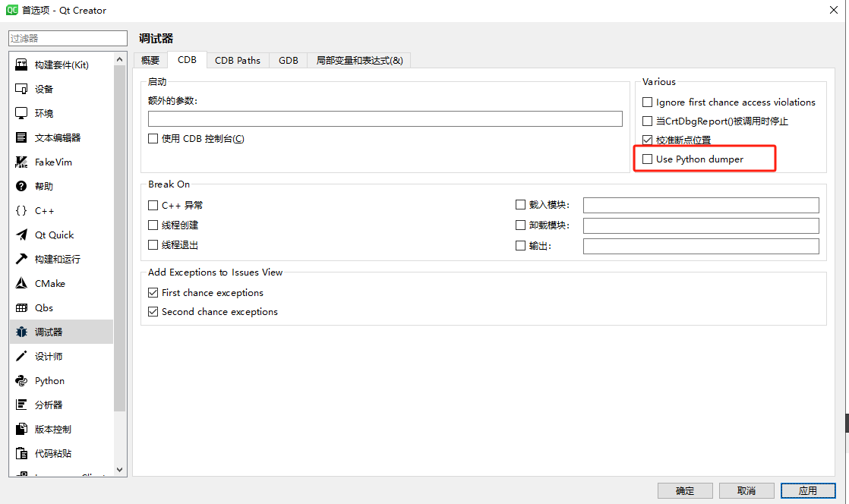Click category list scroll up arrow
The width and height of the screenshot is (849, 504).
point(120,59)
